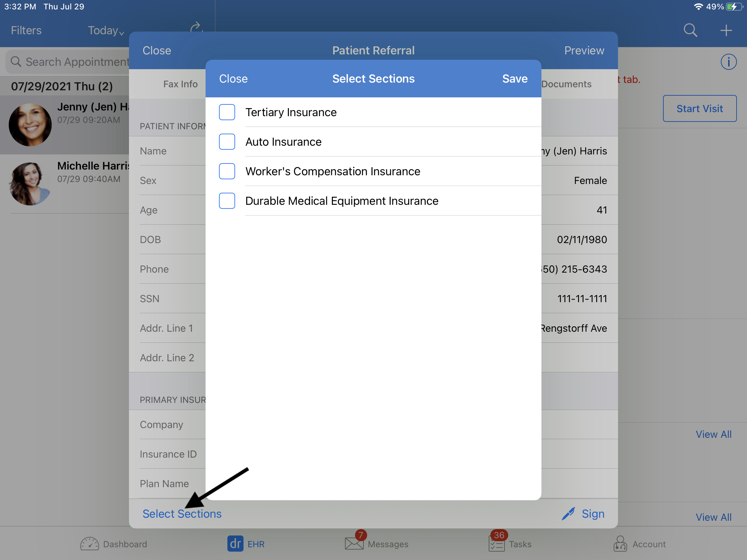Check the Tertiary Insurance checkbox
This screenshot has height=560, width=747.
pos(227,112)
